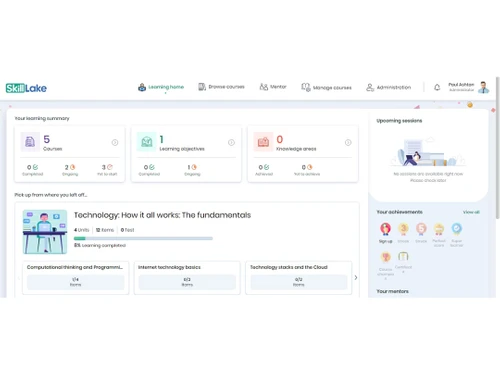Viewport: 500px width, 375px height.
Task: Click the number 5 streak badge
Action: pyautogui.click(x=421, y=229)
